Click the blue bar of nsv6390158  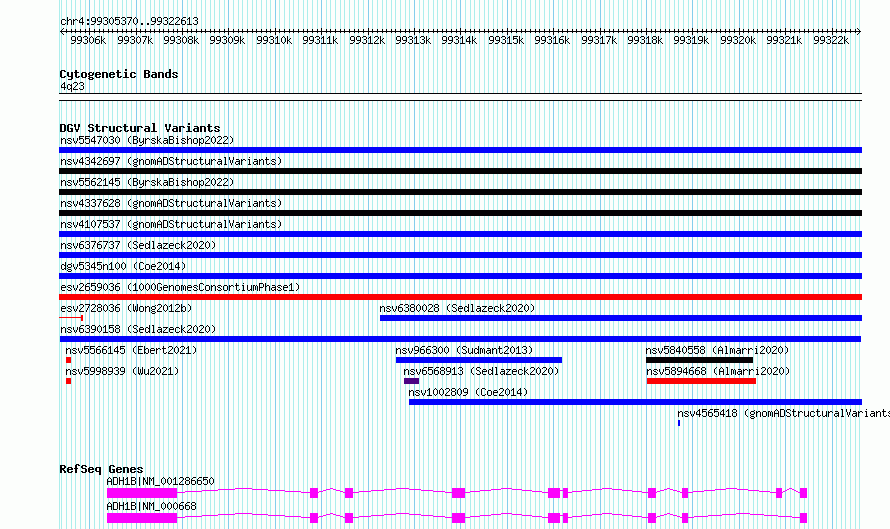pos(460,339)
